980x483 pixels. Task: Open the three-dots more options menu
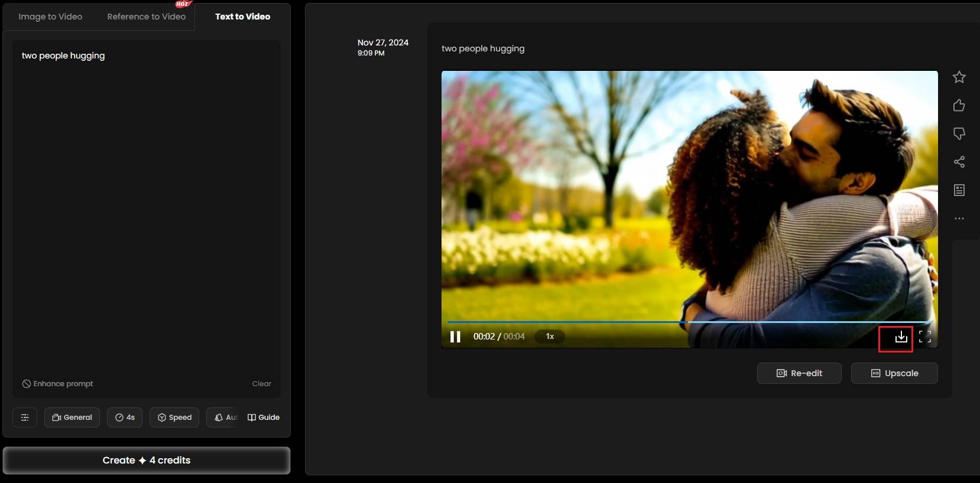point(959,218)
